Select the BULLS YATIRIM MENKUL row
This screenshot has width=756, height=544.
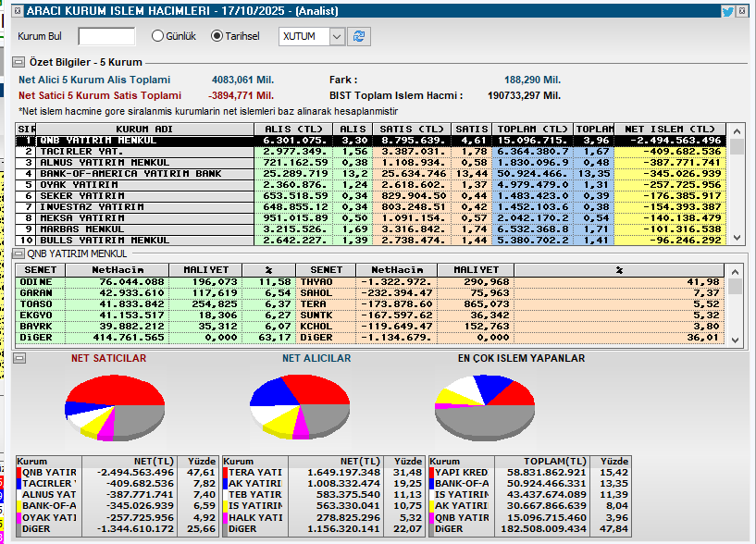point(370,241)
